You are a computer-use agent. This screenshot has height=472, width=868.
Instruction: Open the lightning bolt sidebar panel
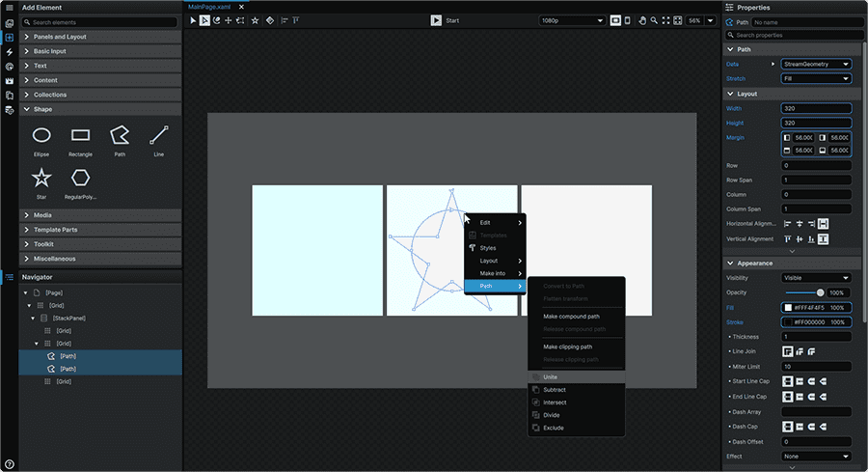coord(10,52)
